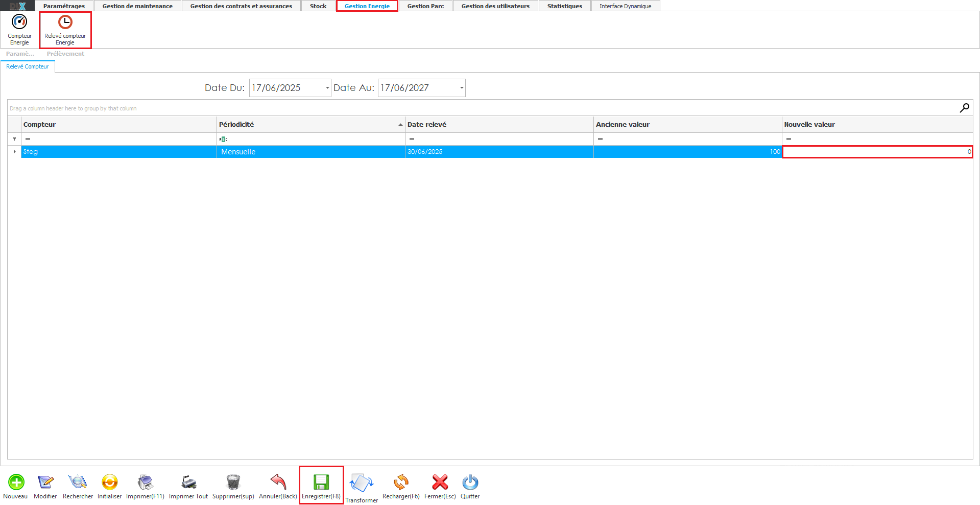Open Compteur Energie icon
The image size is (980, 505).
(19, 22)
